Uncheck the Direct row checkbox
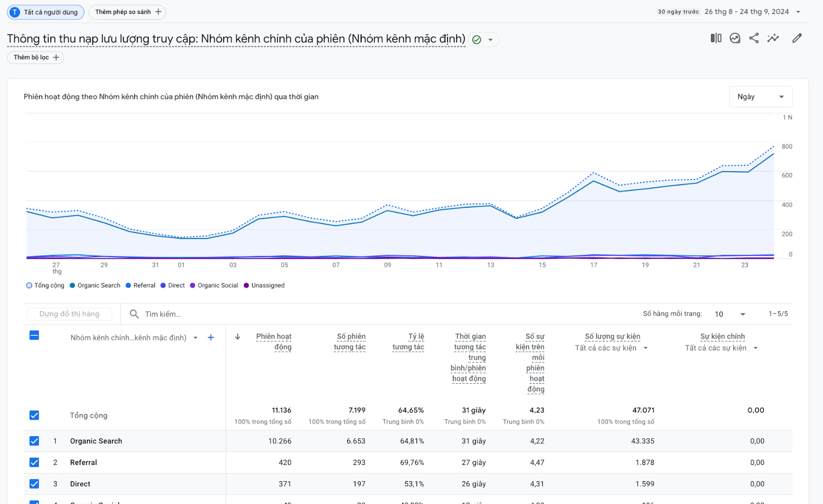Image resolution: width=823 pixels, height=504 pixels. [x=34, y=484]
